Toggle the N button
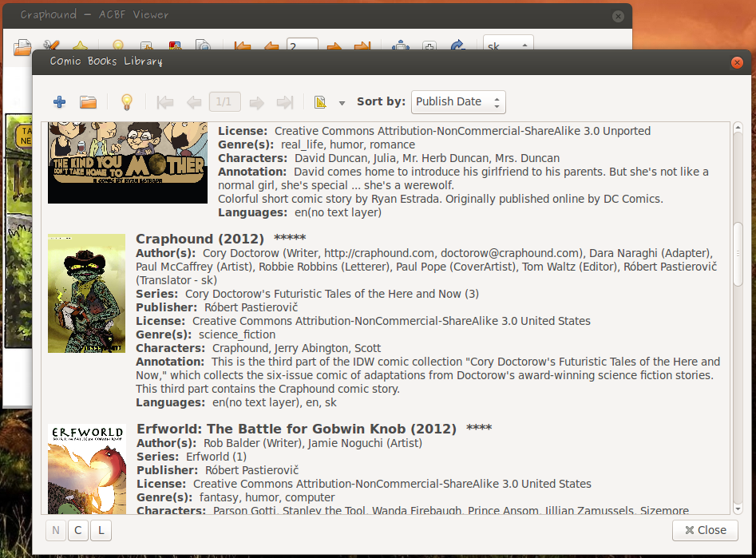The width and height of the screenshot is (756, 558). pos(56,531)
